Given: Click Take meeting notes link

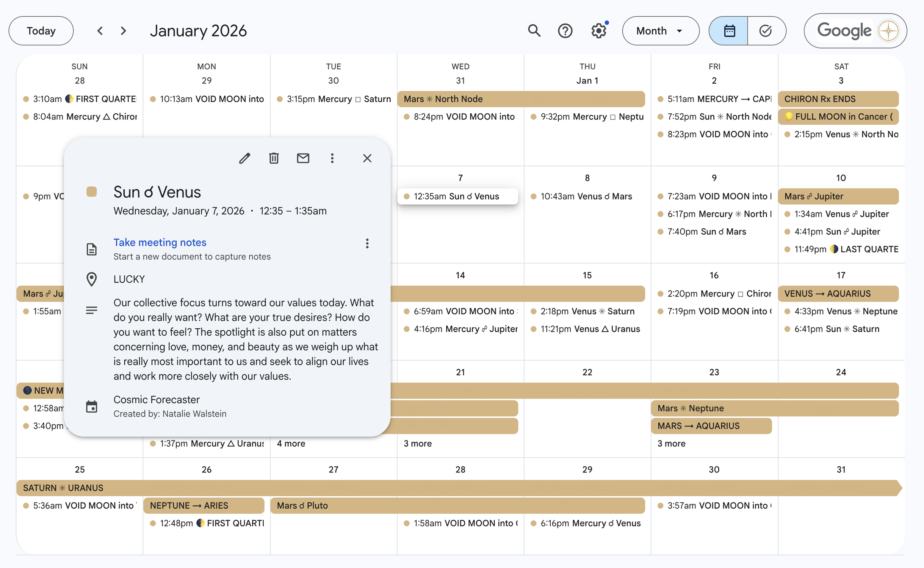Looking at the screenshot, I should 160,242.
